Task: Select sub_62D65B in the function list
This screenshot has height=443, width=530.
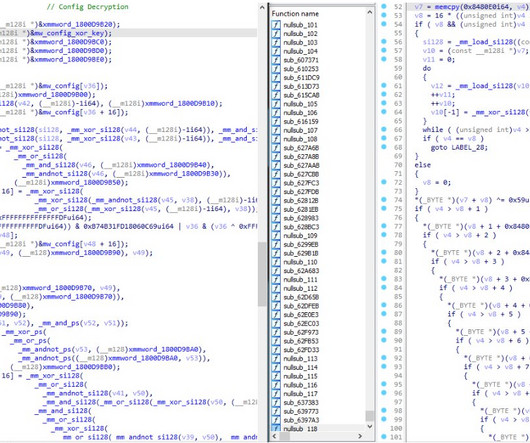Action: click(x=301, y=297)
